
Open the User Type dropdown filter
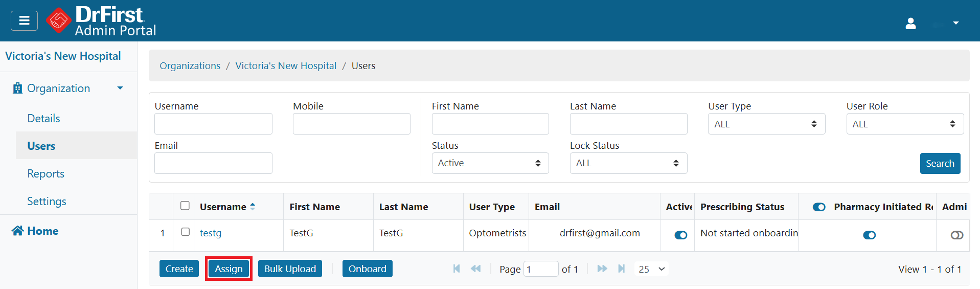[x=766, y=124]
